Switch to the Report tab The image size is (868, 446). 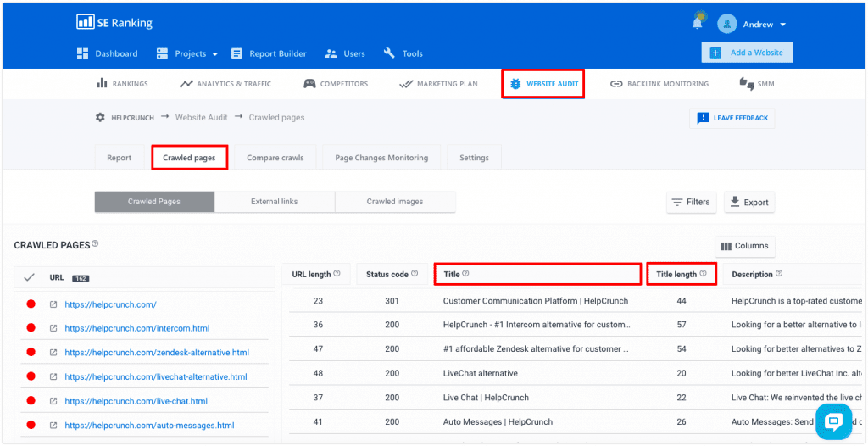click(120, 158)
